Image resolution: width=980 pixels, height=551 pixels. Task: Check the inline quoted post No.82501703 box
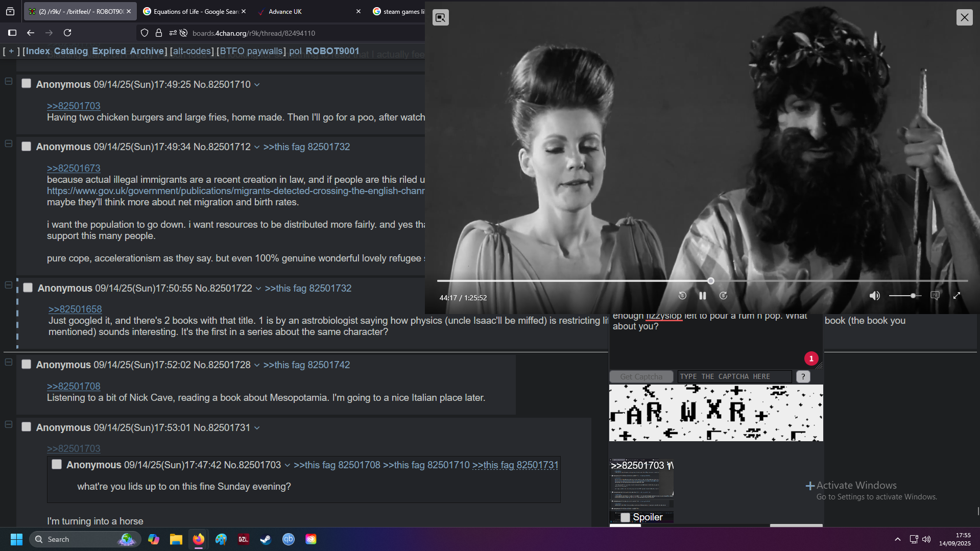(57, 465)
